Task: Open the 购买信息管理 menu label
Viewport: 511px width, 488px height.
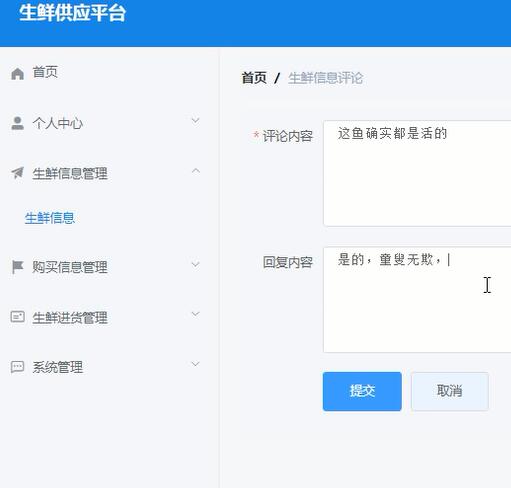Action: [70, 267]
